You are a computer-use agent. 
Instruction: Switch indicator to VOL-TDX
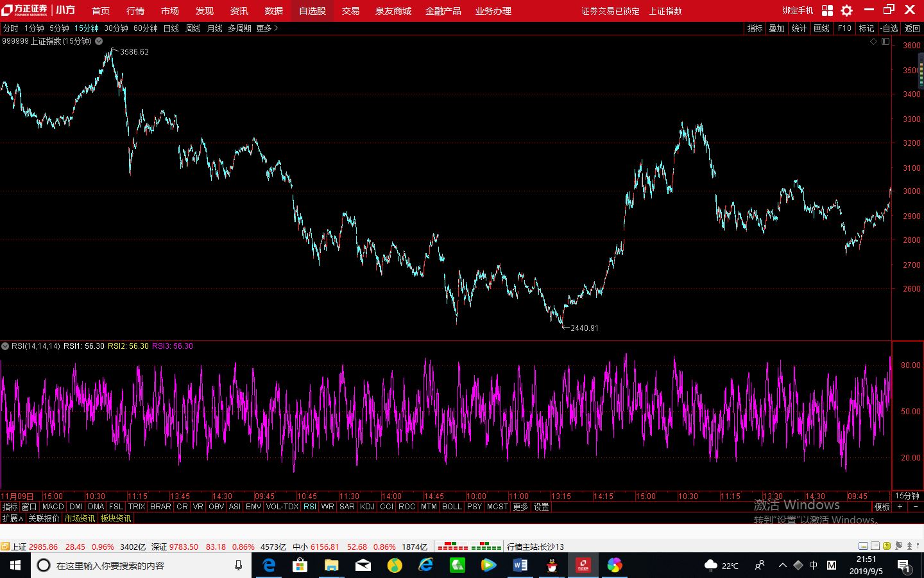point(282,507)
